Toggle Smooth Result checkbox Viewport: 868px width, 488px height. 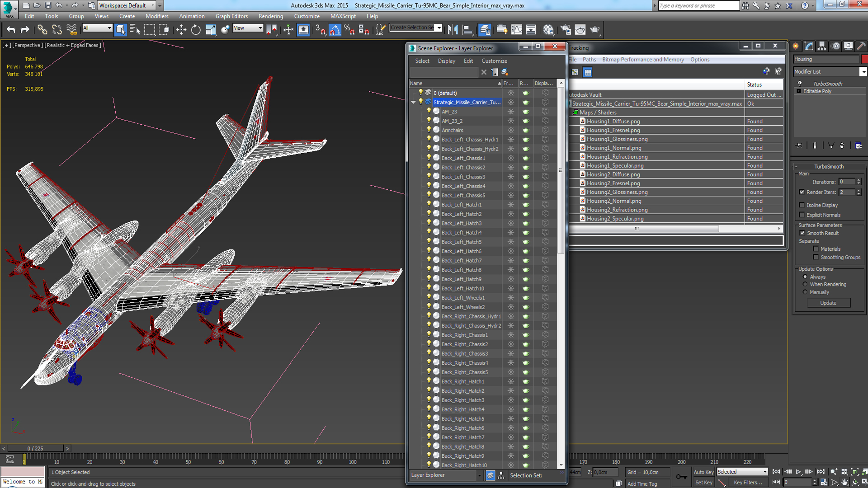[x=802, y=233]
